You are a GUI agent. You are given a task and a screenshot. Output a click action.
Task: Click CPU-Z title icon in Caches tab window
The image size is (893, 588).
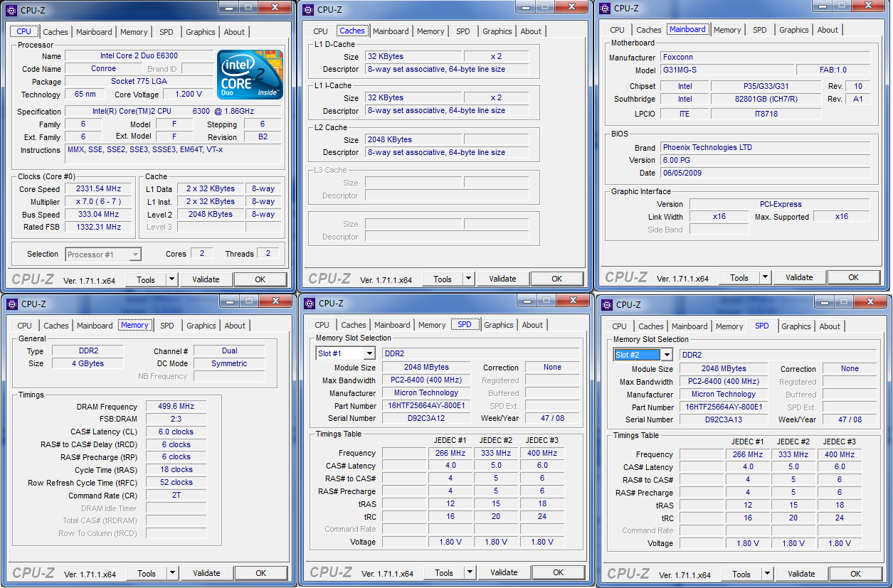[308, 9]
